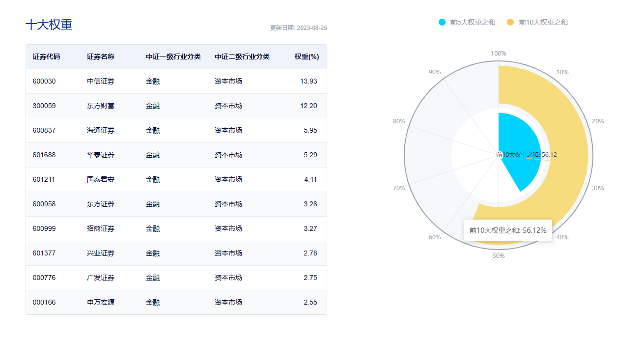Image resolution: width=644 pixels, height=337 pixels.
Task: Click stock code 600958
Action: [44, 204]
